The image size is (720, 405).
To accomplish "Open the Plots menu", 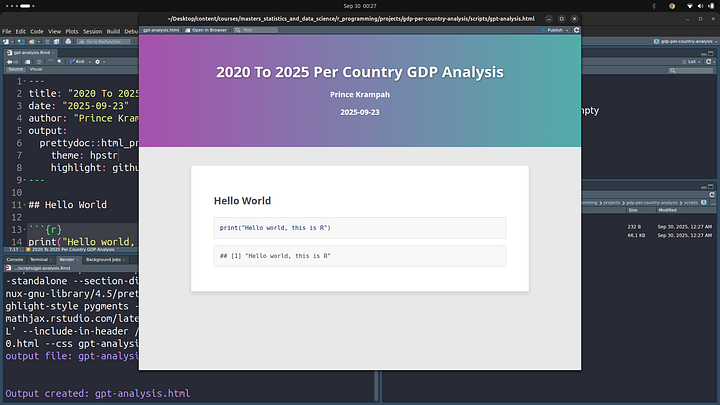I will click(x=72, y=31).
